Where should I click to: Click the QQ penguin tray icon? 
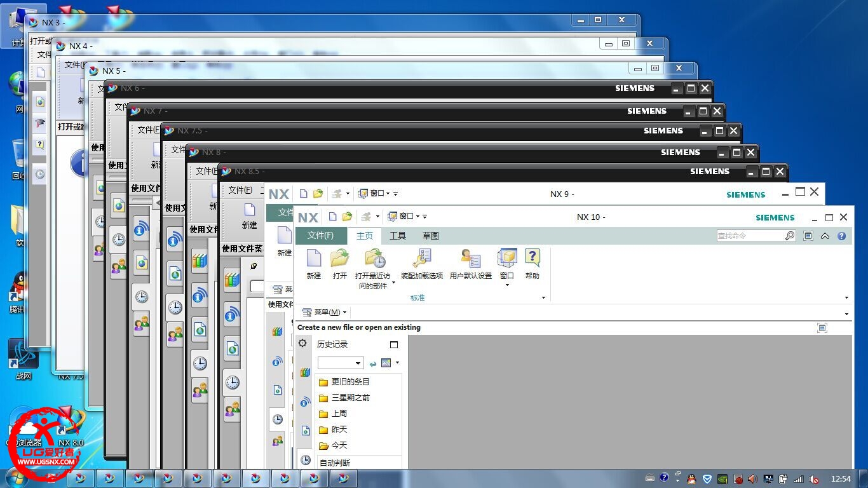coord(691,478)
